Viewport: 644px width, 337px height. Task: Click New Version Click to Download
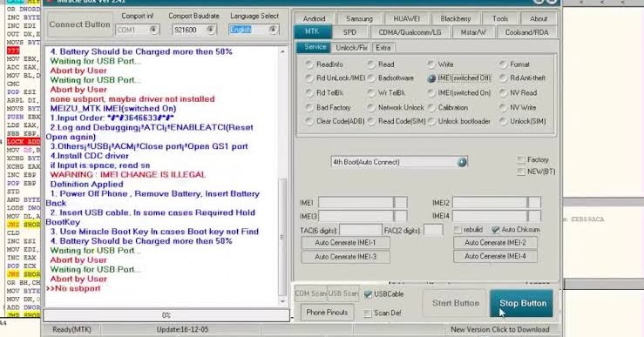[500, 330]
